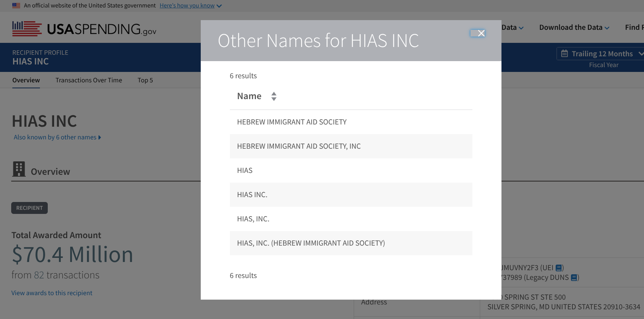The image size is (644, 319).
Task: Open the Data menu chevron in the header
Action: 521,28
